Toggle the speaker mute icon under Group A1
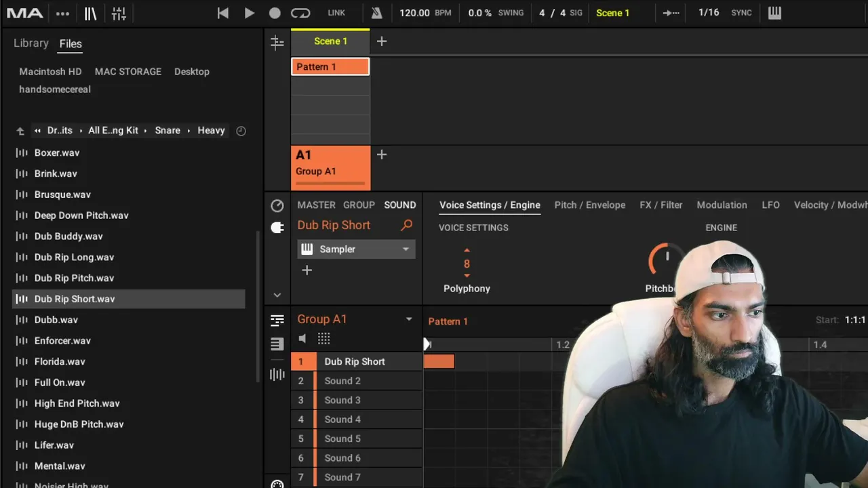Viewport: 868px width, 488px height. (x=302, y=338)
